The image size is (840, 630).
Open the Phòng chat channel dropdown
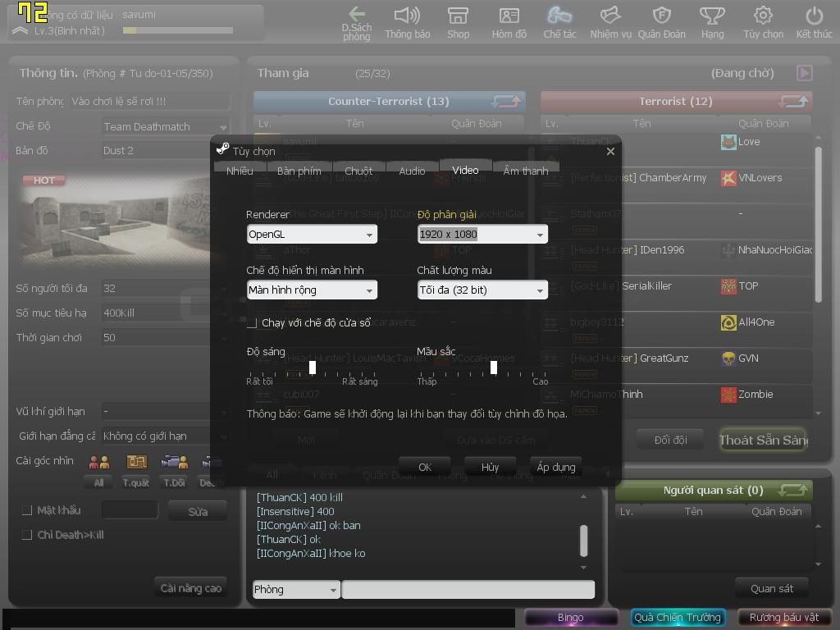click(x=296, y=589)
